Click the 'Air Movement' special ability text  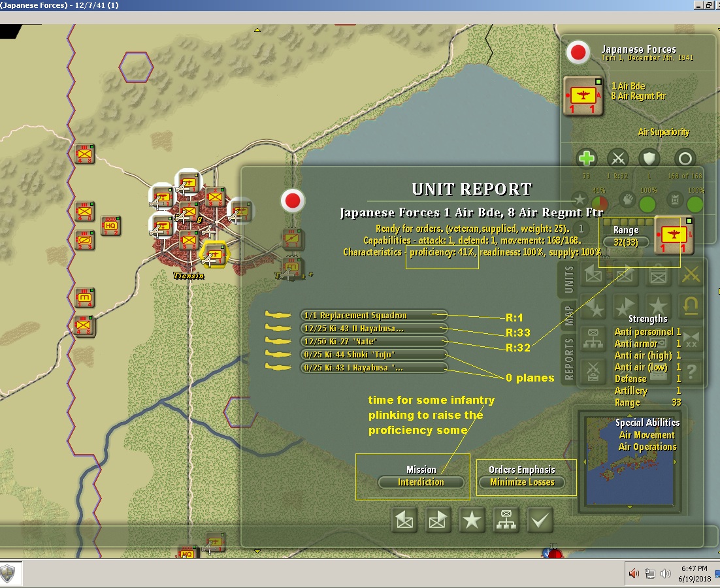pos(647,434)
